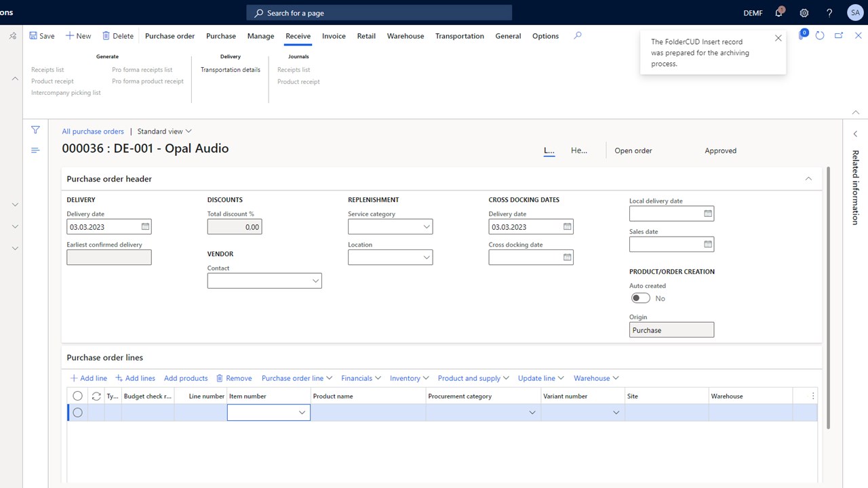Open Purchase order line menu
The width and height of the screenshot is (868, 488).
(x=297, y=378)
